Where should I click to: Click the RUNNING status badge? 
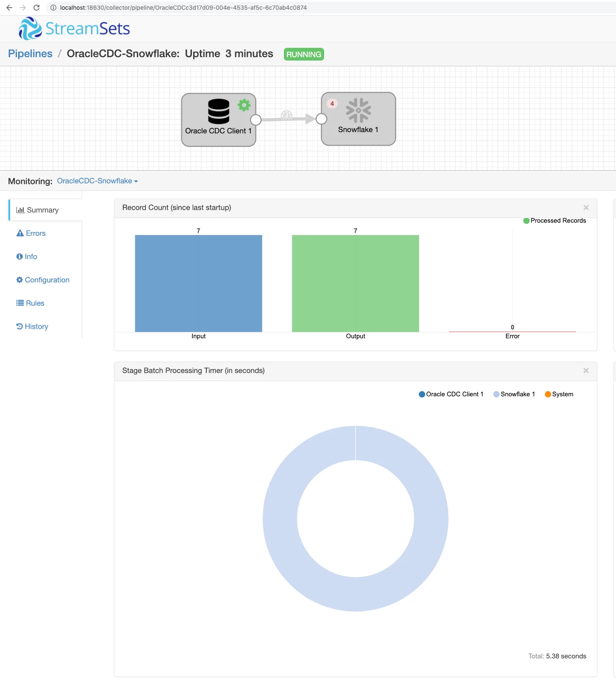304,54
